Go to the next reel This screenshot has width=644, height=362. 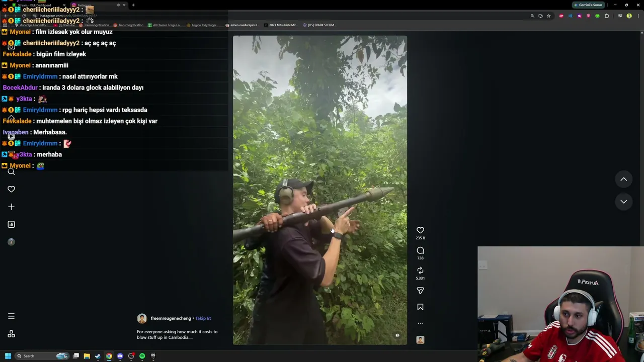623,202
